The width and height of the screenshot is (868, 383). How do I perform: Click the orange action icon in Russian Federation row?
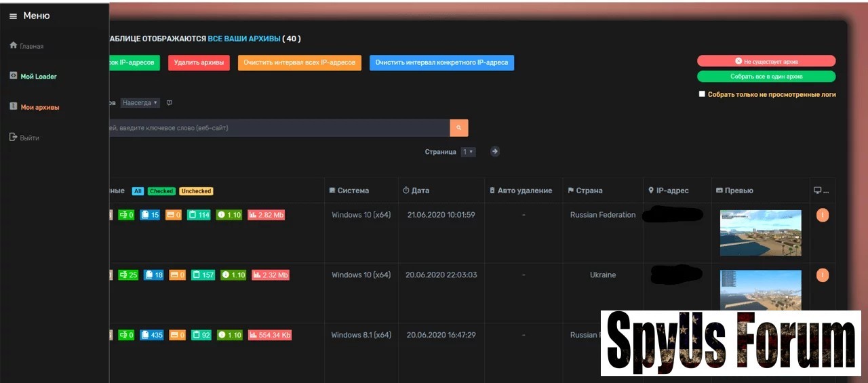823,215
